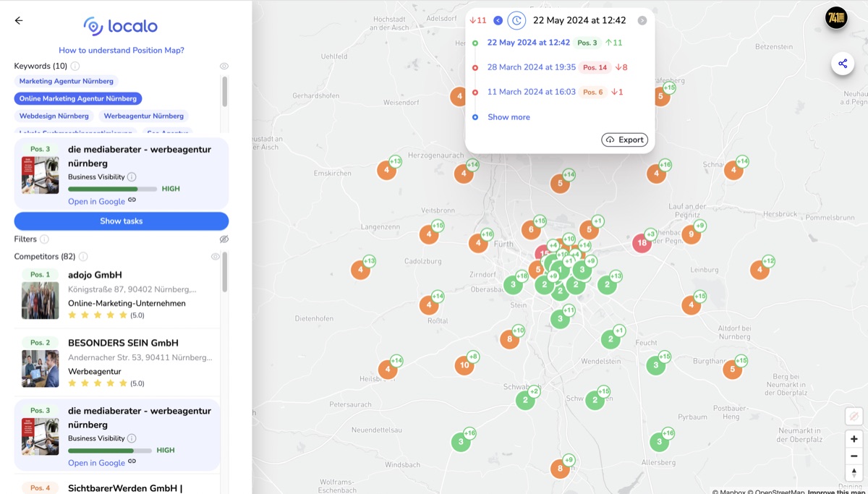The image size is (868, 494).
Task: Click the Pos. 14 badge in timeline
Action: pyautogui.click(x=595, y=67)
